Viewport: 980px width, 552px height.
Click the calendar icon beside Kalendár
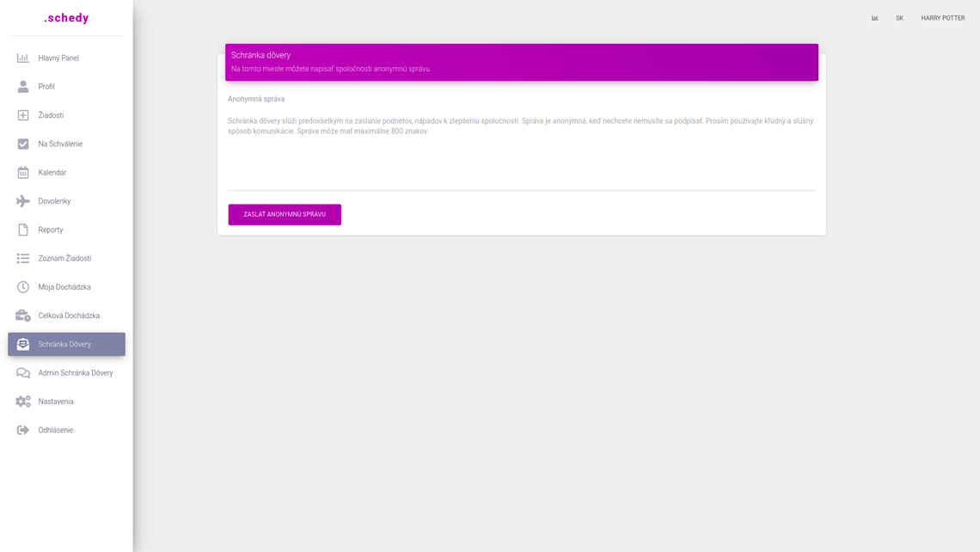click(x=23, y=173)
